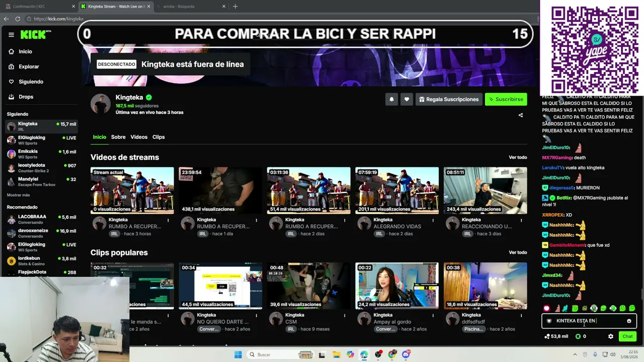Open lordkebun recommended channel
This screenshot has height=362, width=644.
point(41,261)
